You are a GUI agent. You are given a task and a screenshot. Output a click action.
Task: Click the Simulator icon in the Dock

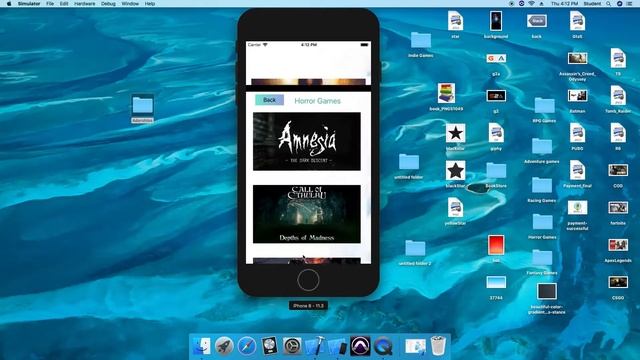click(x=337, y=346)
